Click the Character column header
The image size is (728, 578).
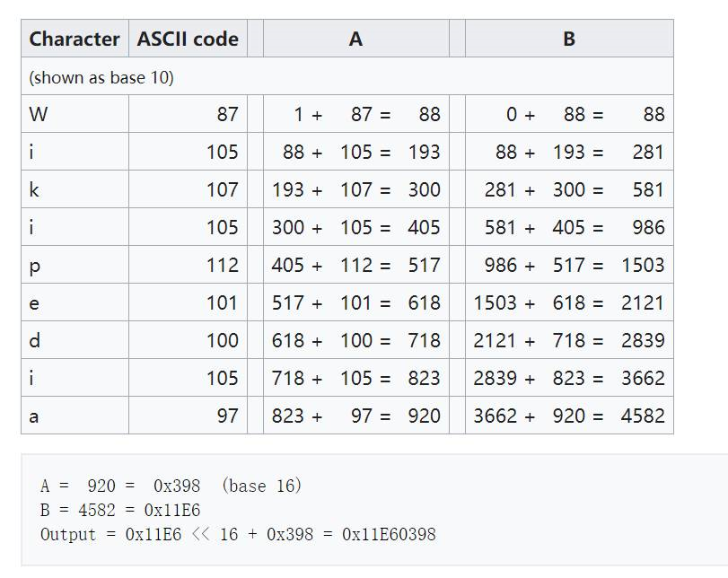[x=75, y=39]
